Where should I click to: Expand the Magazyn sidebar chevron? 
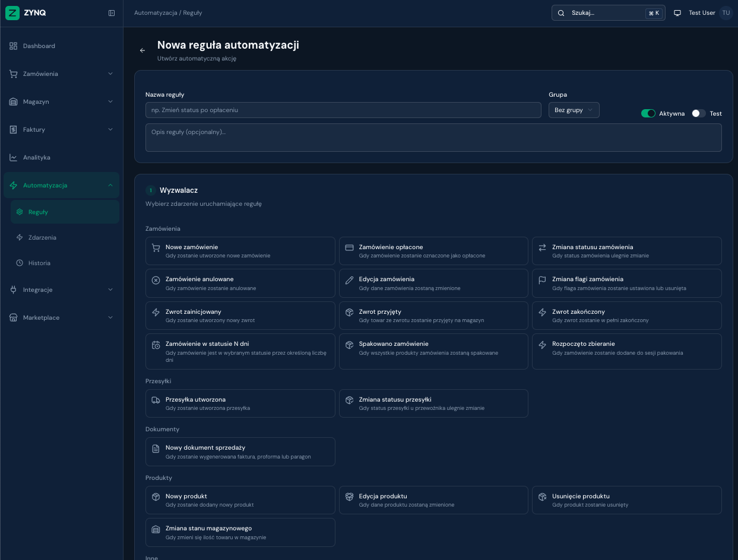[x=110, y=101]
